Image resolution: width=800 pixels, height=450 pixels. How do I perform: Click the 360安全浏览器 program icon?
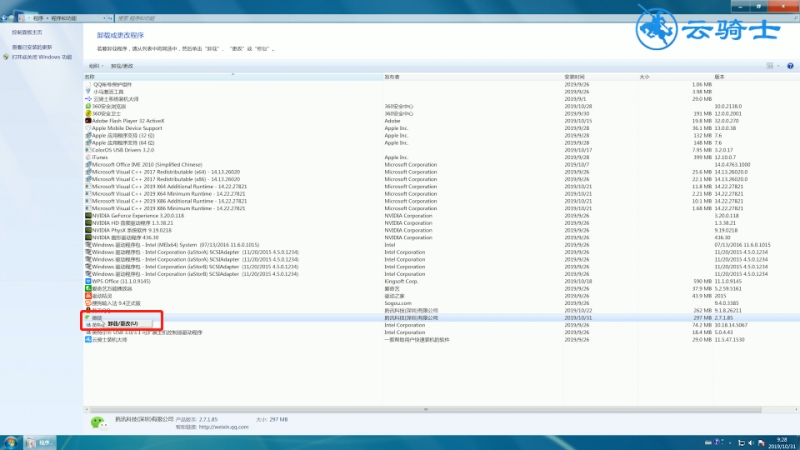(88, 107)
